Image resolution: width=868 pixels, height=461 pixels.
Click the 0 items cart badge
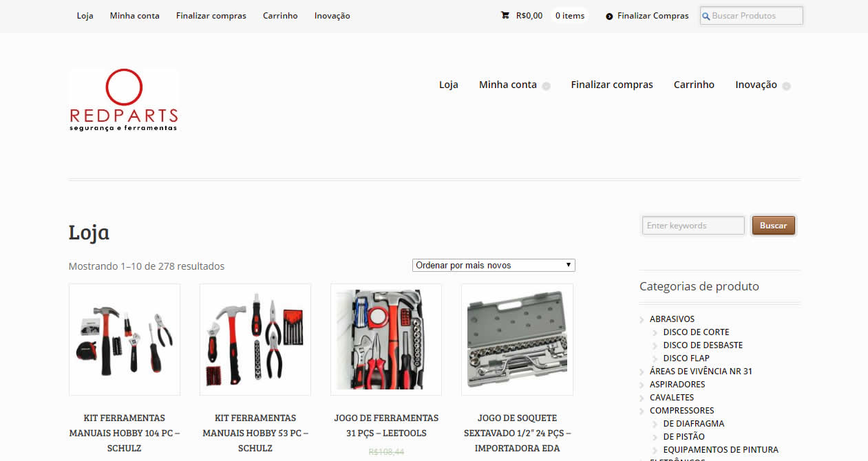pyautogui.click(x=570, y=16)
